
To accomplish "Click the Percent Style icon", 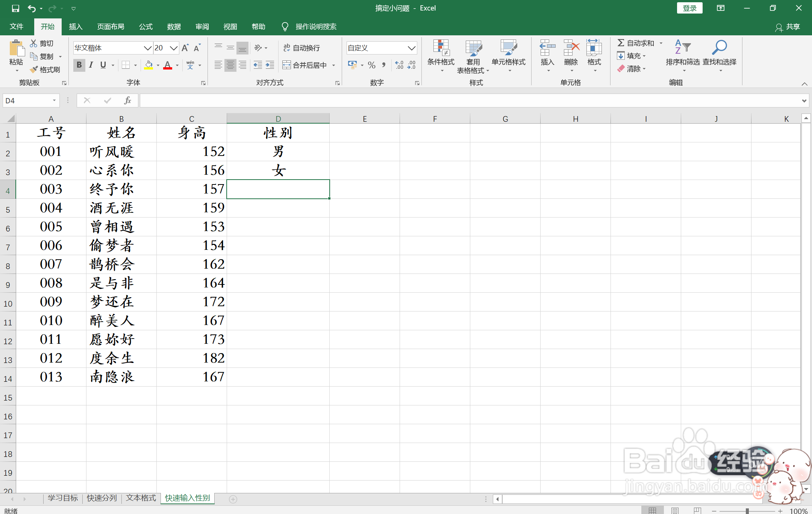I will tap(371, 65).
